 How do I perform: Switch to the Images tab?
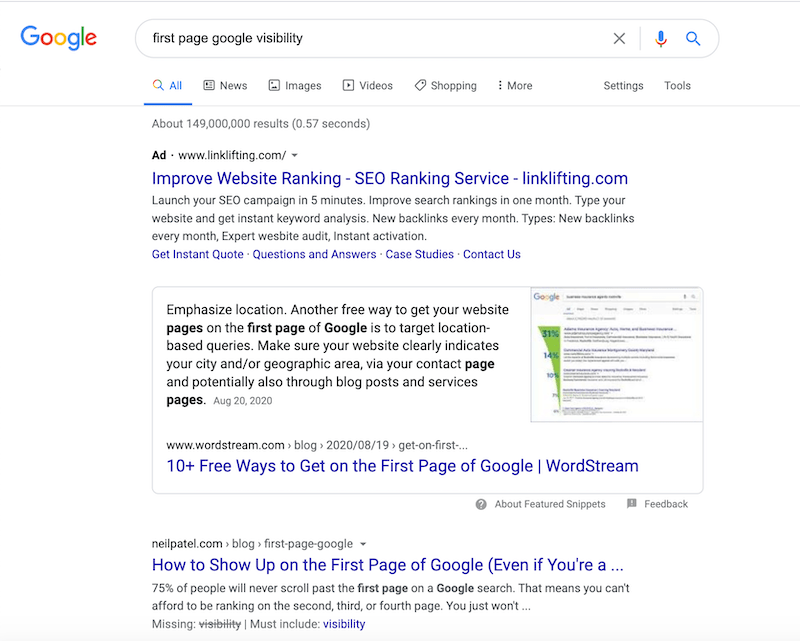(294, 85)
